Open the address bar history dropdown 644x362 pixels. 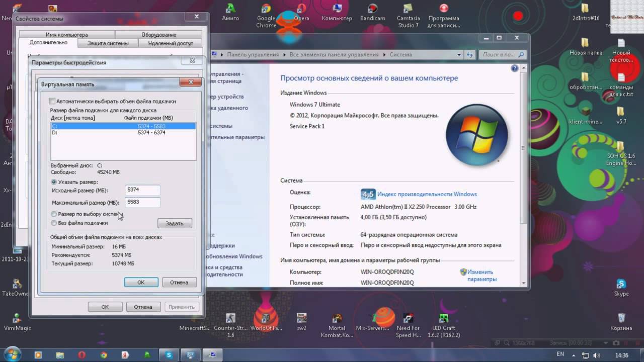[459, 55]
